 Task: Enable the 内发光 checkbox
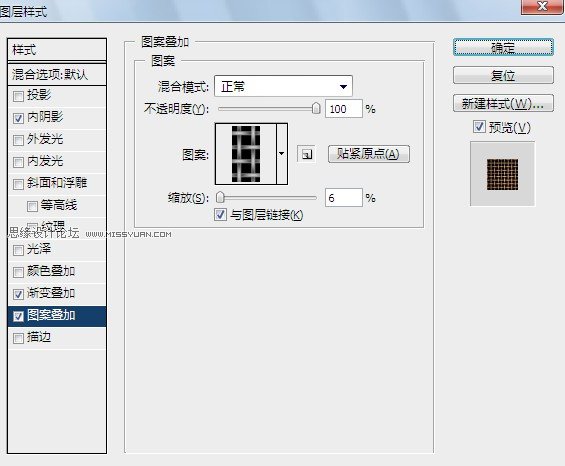point(18,162)
